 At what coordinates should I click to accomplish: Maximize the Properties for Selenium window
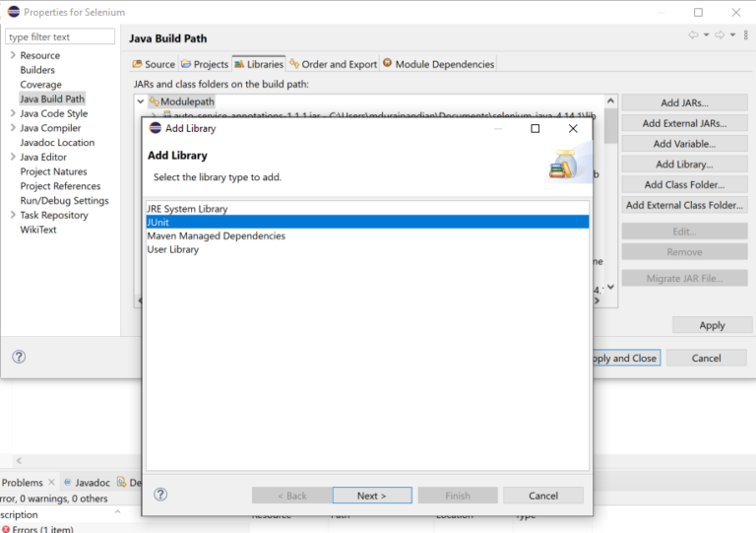tap(698, 12)
